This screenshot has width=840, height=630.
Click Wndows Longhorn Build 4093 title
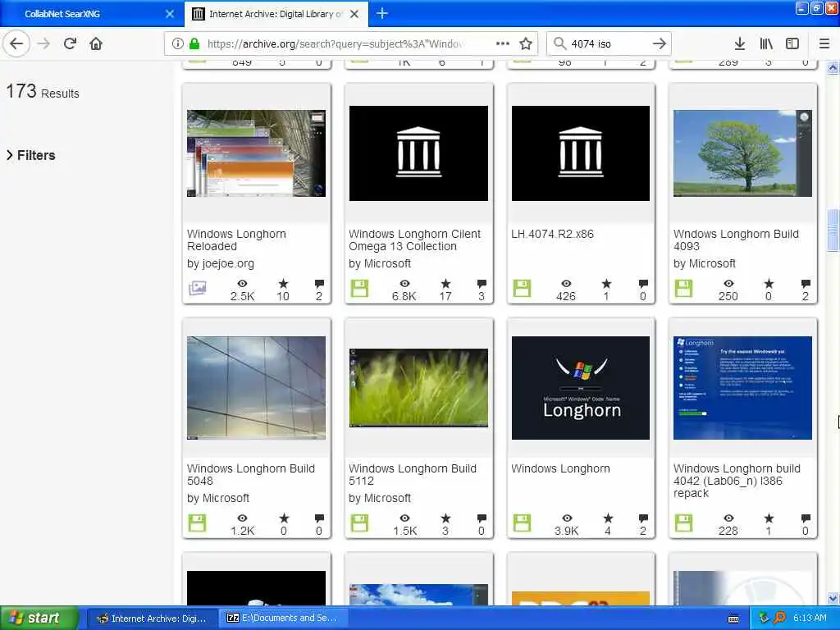point(736,240)
